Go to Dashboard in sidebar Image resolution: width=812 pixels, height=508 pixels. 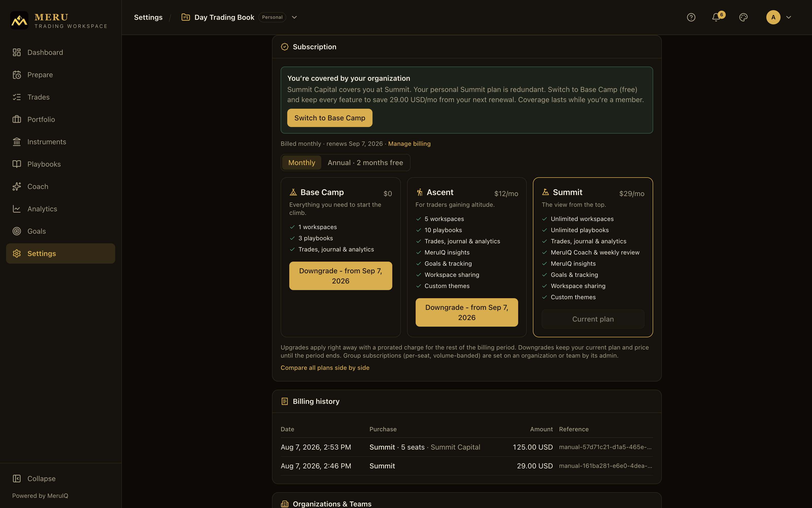tap(60, 52)
